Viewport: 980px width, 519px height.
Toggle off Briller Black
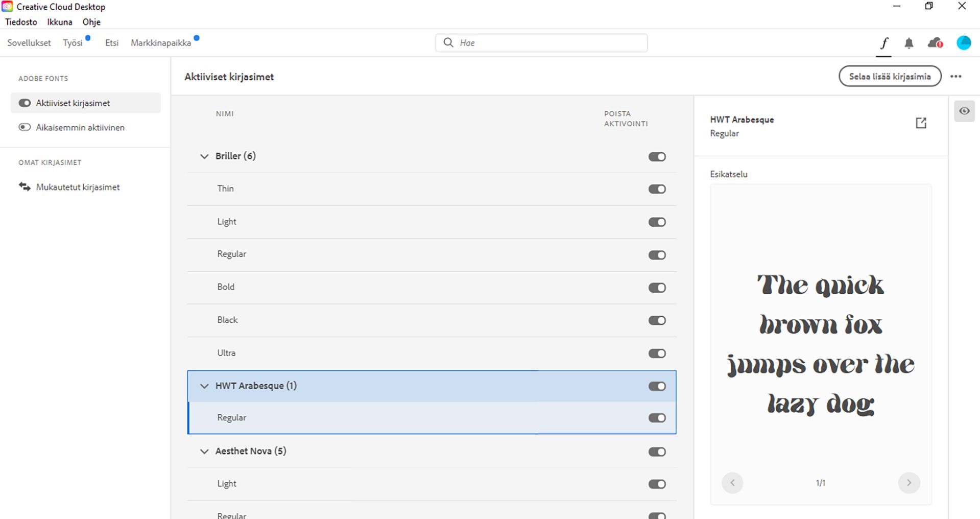point(657,320)
